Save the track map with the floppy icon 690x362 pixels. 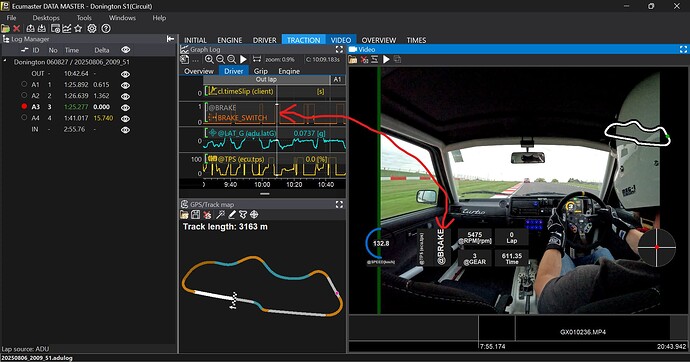pyautogui.click(x=195, y=215)
